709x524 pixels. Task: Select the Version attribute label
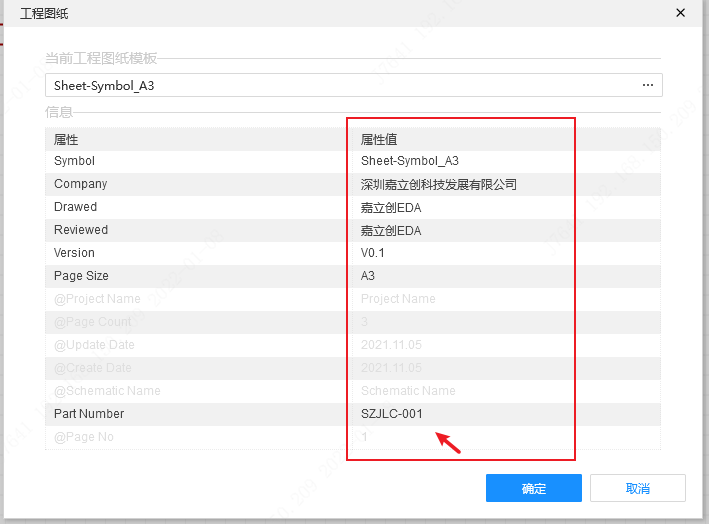point(74,253)
